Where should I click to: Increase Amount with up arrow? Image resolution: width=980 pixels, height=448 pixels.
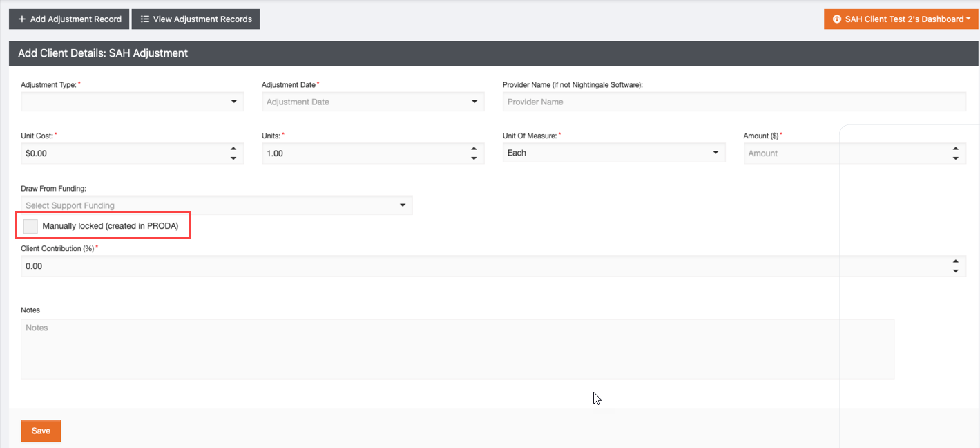tap(955, 149)
